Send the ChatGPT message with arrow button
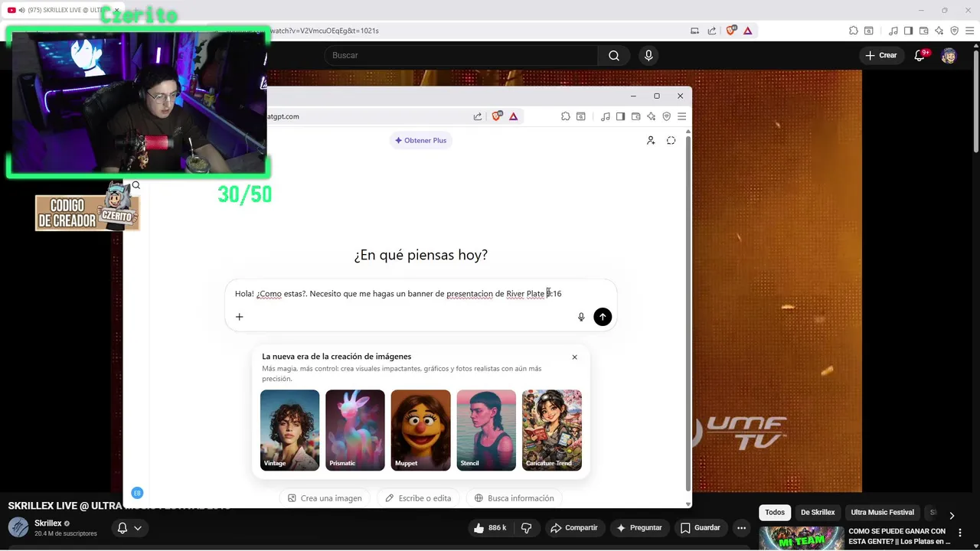The height and width of the screenshot is (551, 980). (x=603, y=317)
